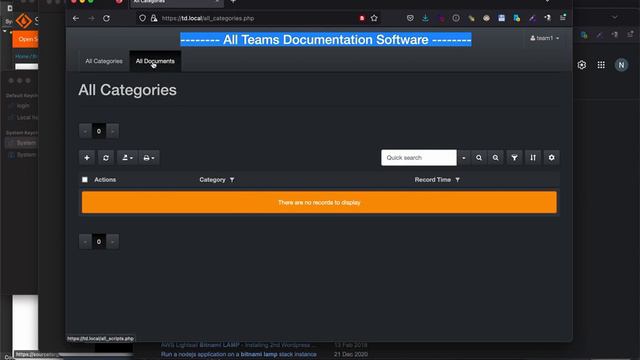
Task: Open the browser hamburger application menu
Action: click(563, 18)
